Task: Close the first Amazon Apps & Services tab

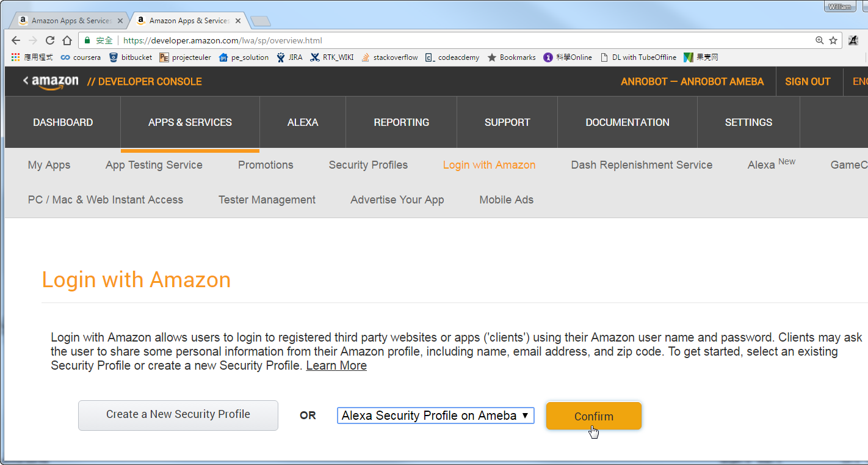Action: (120, 21)
